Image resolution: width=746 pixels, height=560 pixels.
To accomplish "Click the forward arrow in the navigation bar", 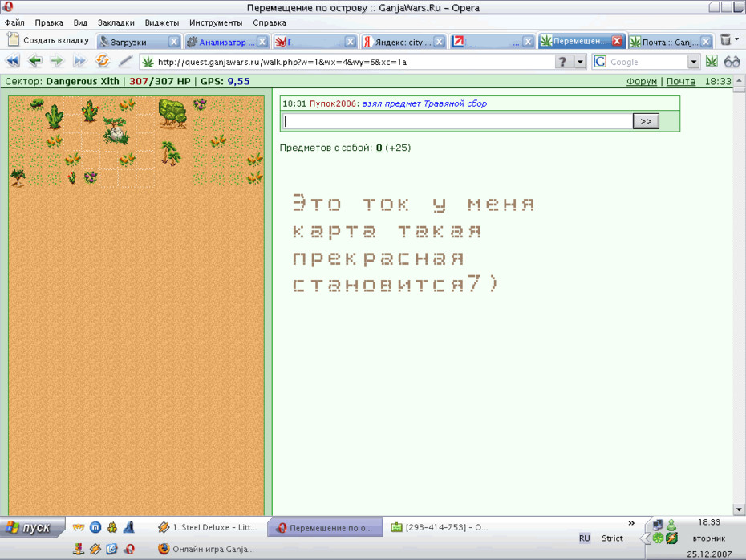I will [57, 62].
